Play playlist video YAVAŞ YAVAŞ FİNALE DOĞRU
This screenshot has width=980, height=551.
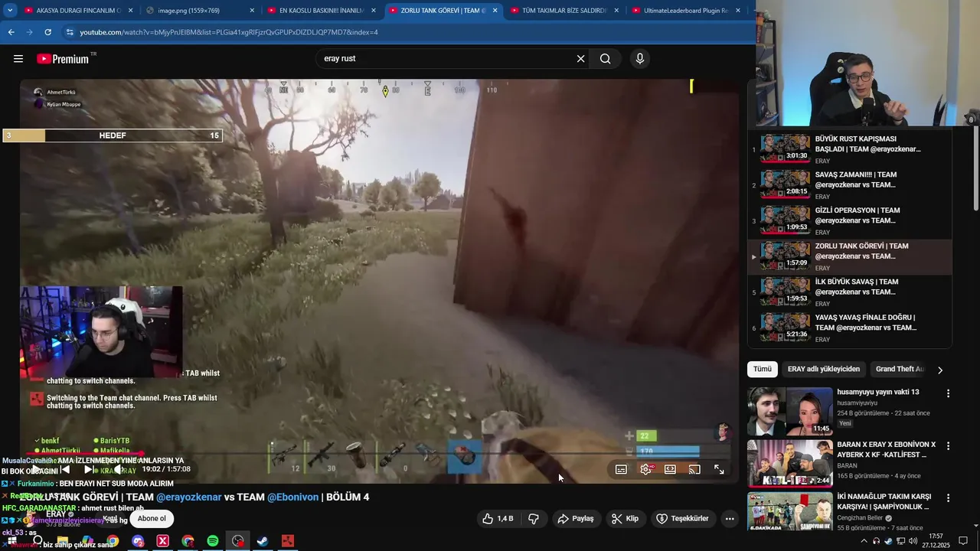point(850,328)
